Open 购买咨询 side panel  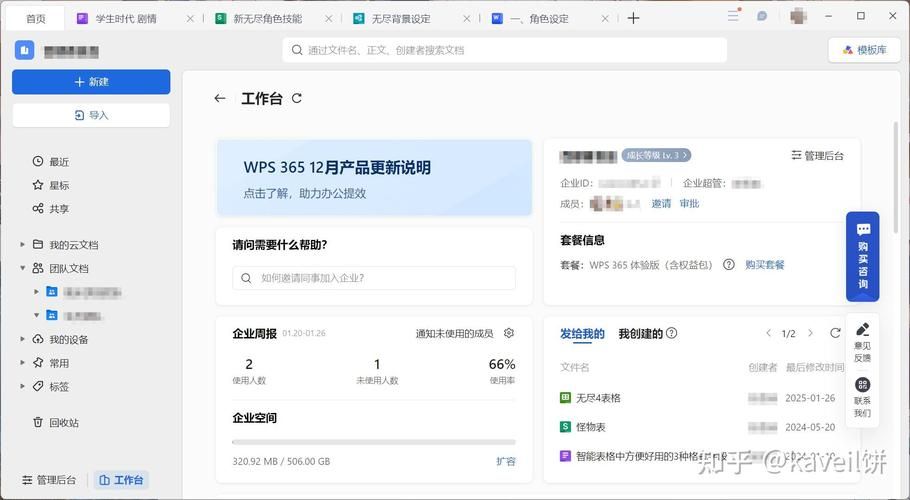pos(862,256)
